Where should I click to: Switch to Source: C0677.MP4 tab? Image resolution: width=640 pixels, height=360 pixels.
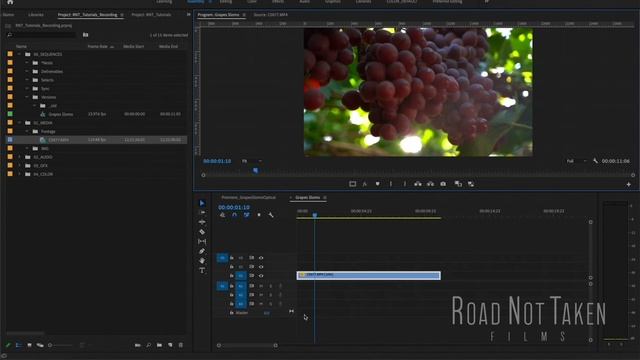(x=270, y=15)
